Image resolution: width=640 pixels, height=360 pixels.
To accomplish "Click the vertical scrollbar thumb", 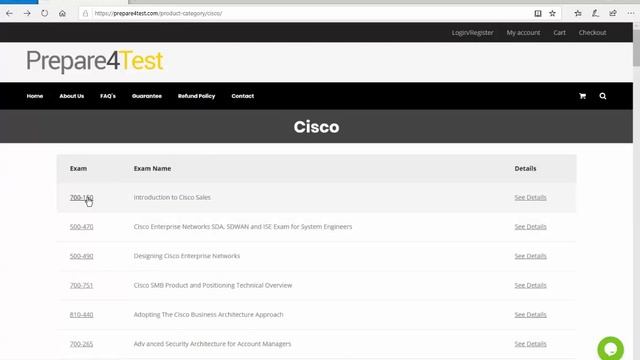I will [x=636, y=47].
